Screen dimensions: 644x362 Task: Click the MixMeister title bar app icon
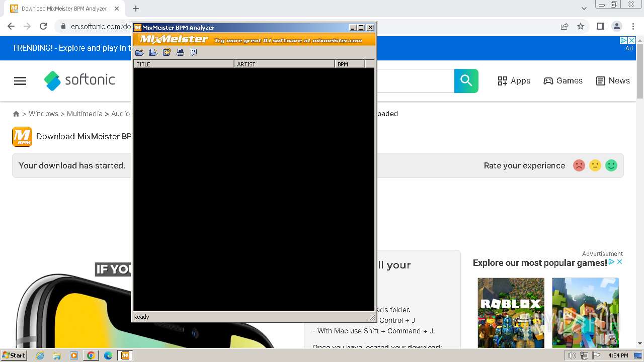137,28
